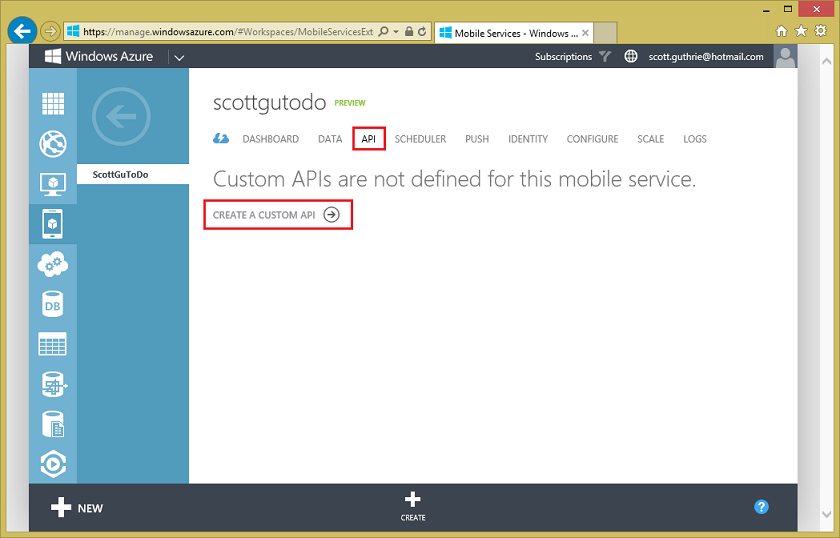
Task: Refresh the page with reload icon
Action: pyautogui.click(x=422, y=32)
